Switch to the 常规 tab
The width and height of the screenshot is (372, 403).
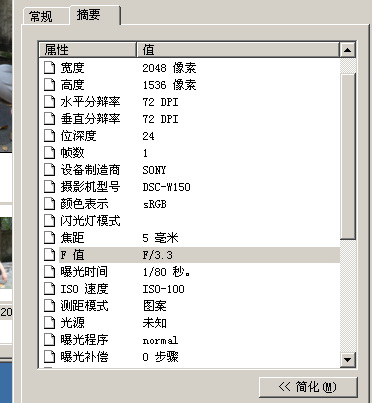coord(46,16)
